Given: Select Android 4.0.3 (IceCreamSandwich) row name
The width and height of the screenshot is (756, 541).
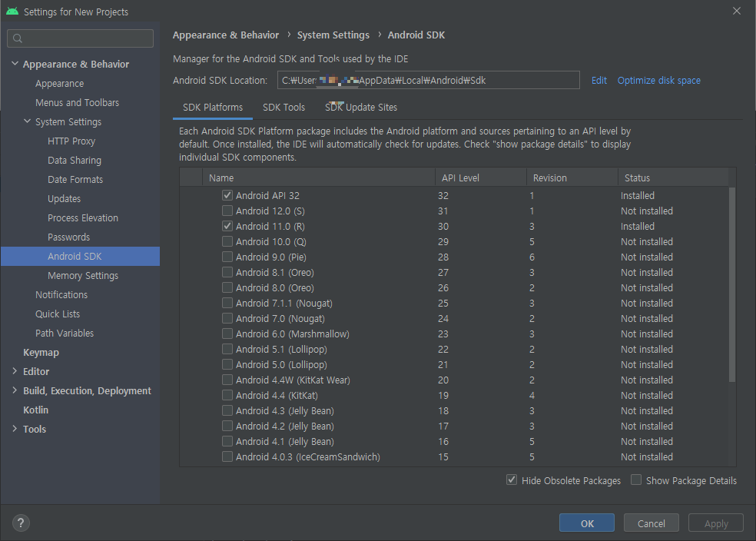Looking at the screenshot, I should point(307,456).
